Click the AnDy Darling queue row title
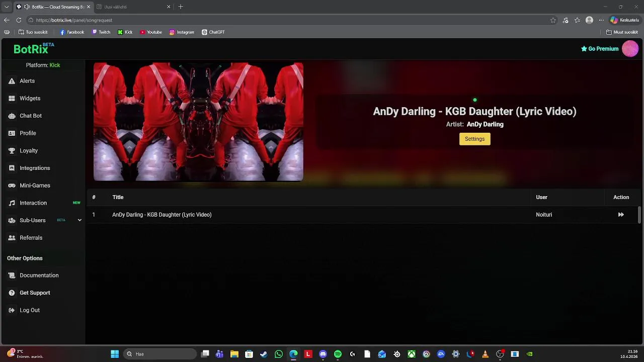Viewport: 644px width, 362px height. click(162, 215)
